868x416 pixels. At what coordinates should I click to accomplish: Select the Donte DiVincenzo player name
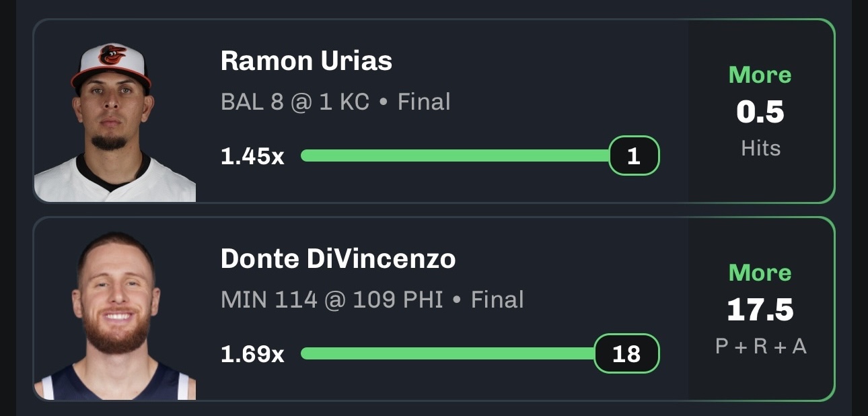coord(338,259)
